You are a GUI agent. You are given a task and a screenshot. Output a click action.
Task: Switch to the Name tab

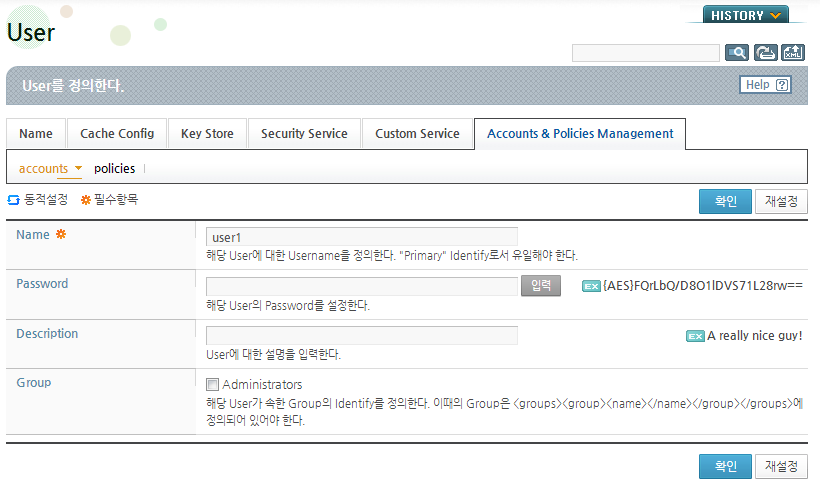coord(36,134)
